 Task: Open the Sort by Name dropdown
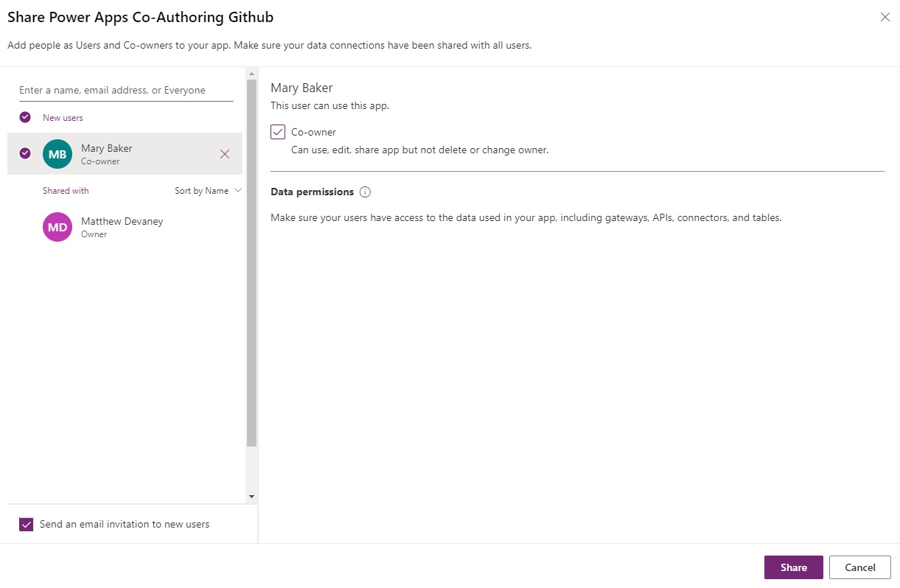coord(207,190)
